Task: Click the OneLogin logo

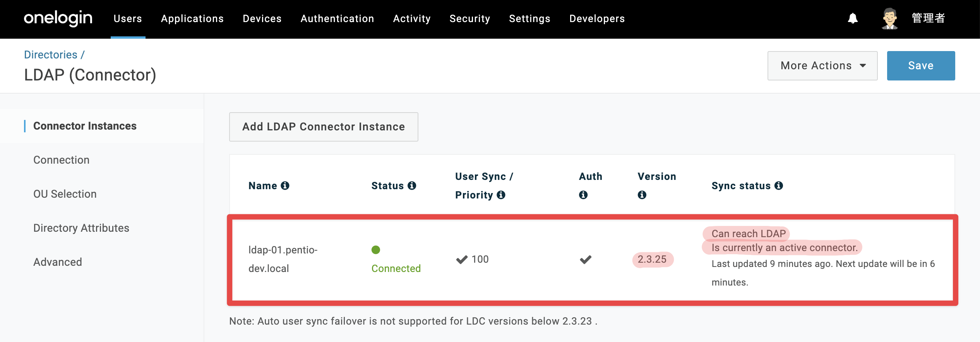Action: pos(58,19)
